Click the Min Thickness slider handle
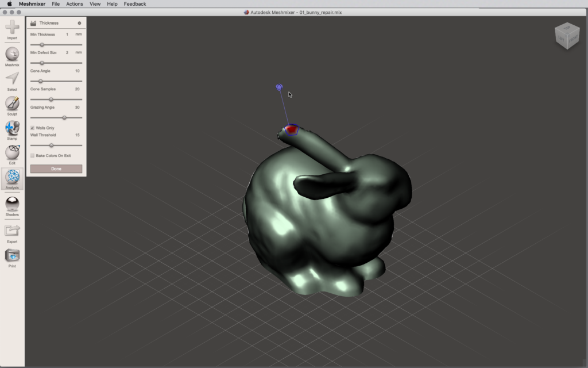The height and width of the screenshot is (368, 588). coord(42,45)
